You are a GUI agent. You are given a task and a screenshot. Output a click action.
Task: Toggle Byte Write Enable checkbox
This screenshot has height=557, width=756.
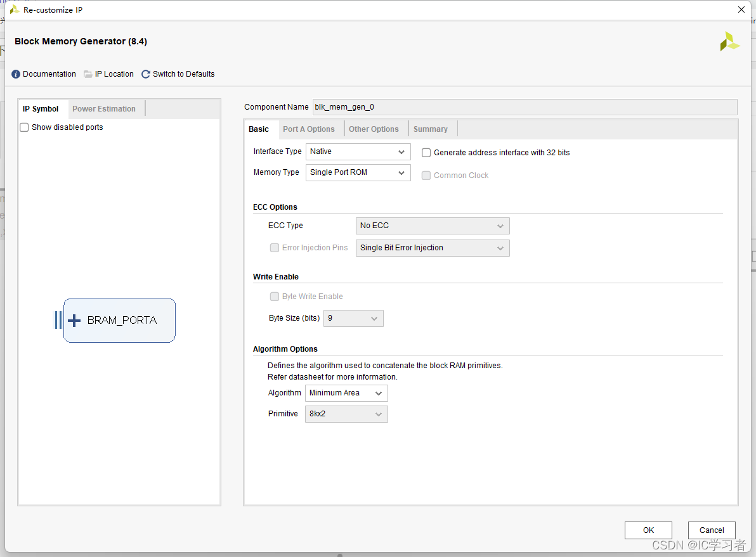[x=275, y=297]
